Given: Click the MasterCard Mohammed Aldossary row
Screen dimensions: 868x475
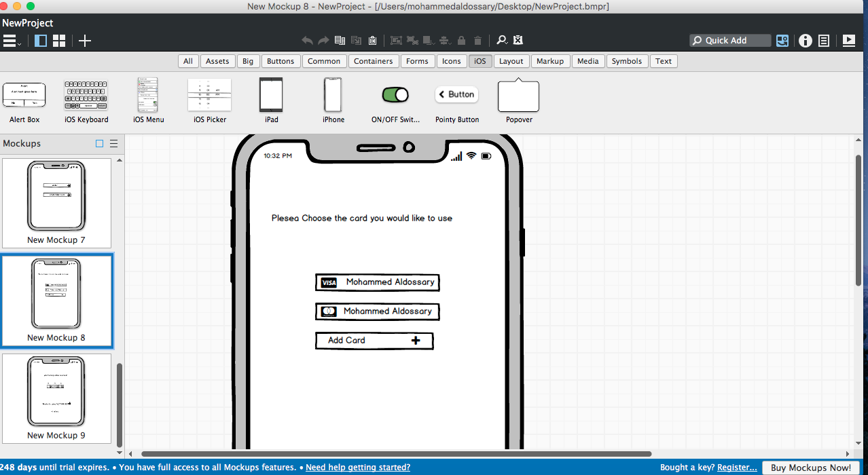Looking at the screenshot, I should coord(378,311).
